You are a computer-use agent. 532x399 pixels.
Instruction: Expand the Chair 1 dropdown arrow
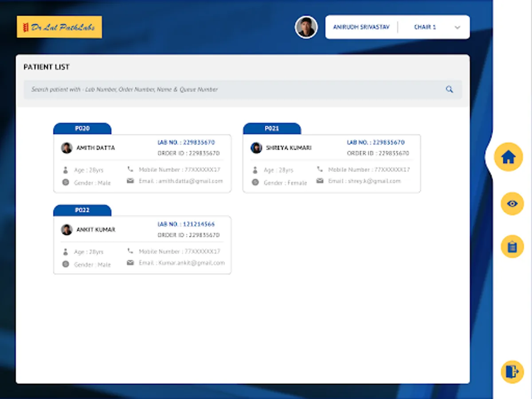click(458, 27)
